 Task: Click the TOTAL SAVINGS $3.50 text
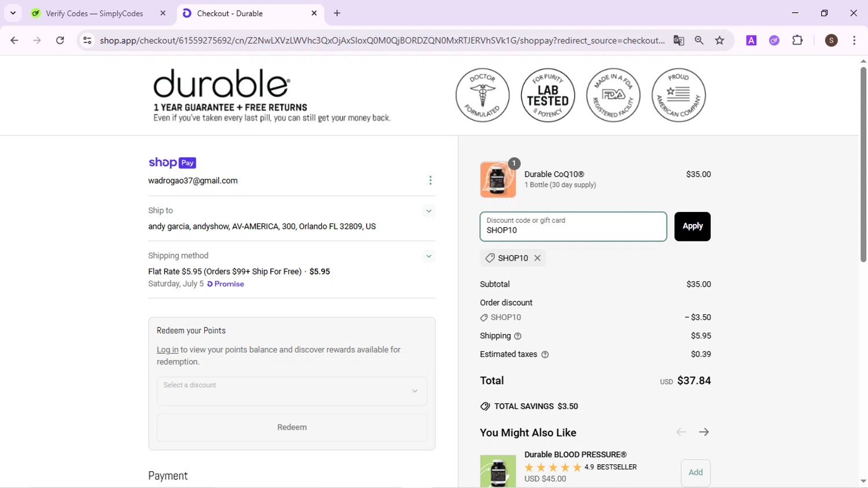(536, 406)
